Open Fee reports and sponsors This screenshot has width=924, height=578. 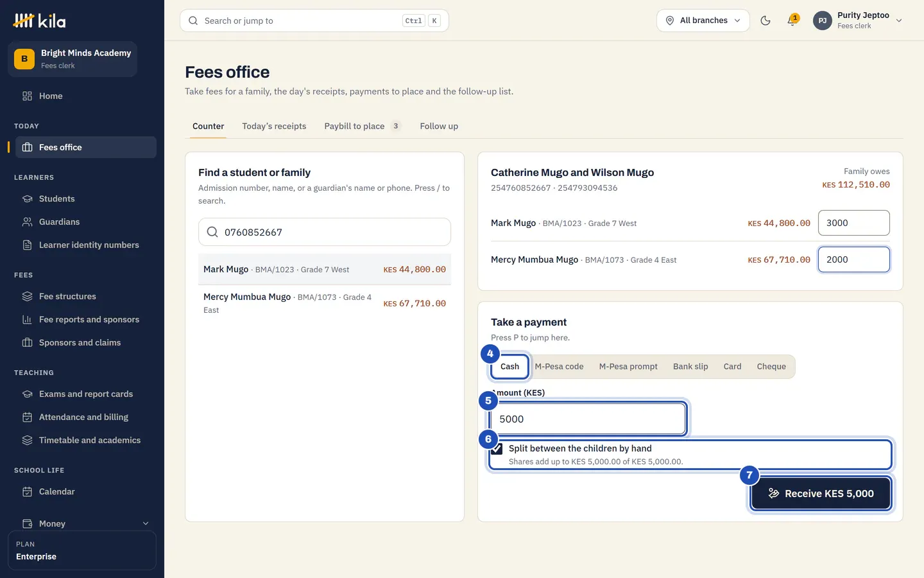86,319
